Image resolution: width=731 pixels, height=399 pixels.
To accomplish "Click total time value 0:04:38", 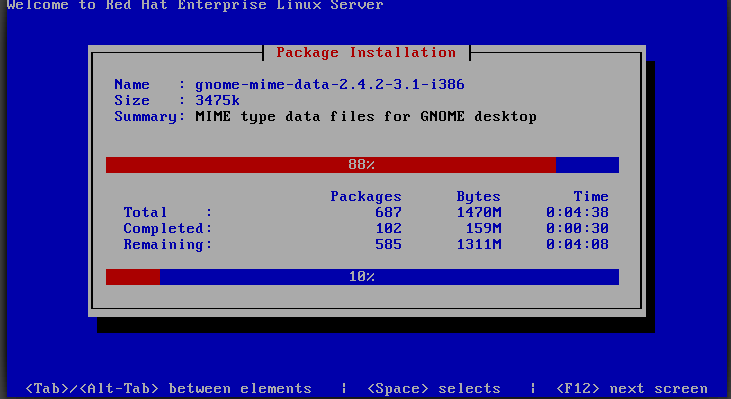I will click(577, 213).
